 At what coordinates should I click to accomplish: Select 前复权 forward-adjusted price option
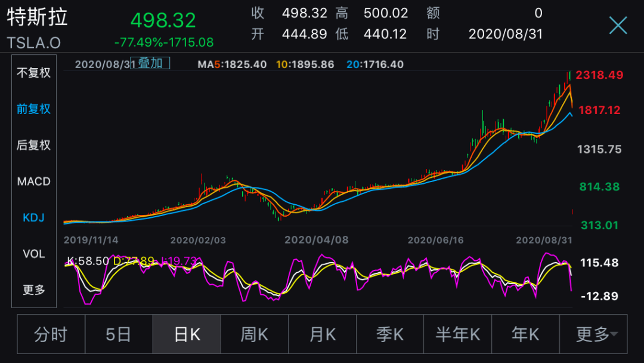[x=34, y=109]
